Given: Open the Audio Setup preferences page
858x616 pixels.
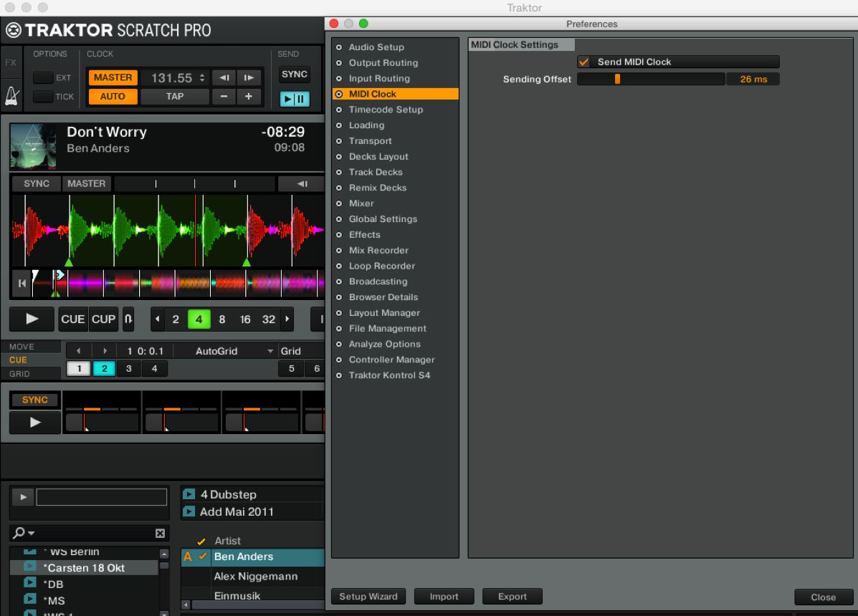Looking at the screenshot, I should tap(376, 47).
